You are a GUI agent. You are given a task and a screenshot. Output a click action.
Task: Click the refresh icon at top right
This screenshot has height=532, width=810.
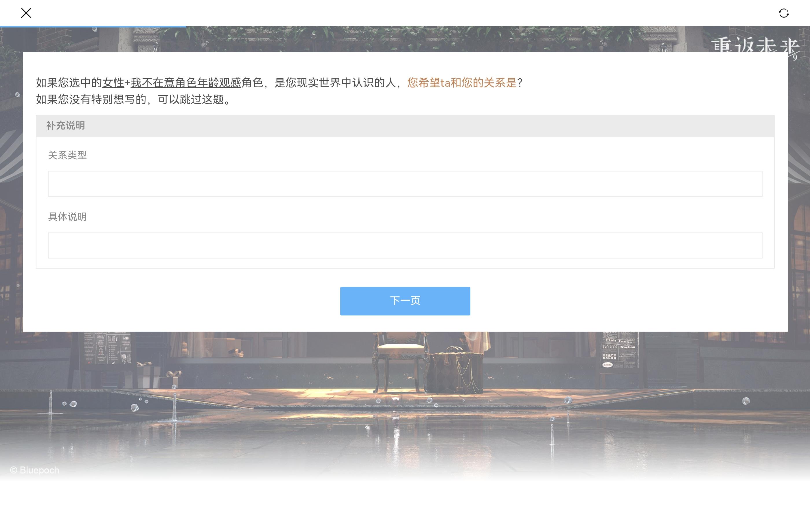[x=783, y=13]
